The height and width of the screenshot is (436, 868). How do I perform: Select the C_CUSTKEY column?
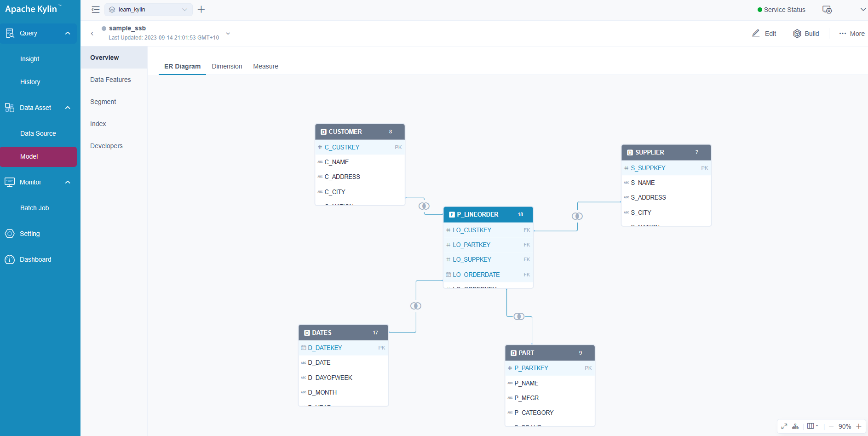[x=360, y=147]
